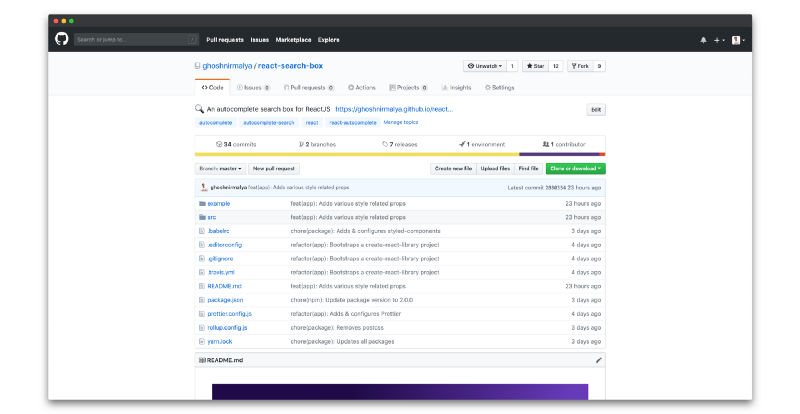Click the pencil icon to edit README.md
Image resolution: width=800 pixels, height=414 pixels.
[x=599, y=360]
